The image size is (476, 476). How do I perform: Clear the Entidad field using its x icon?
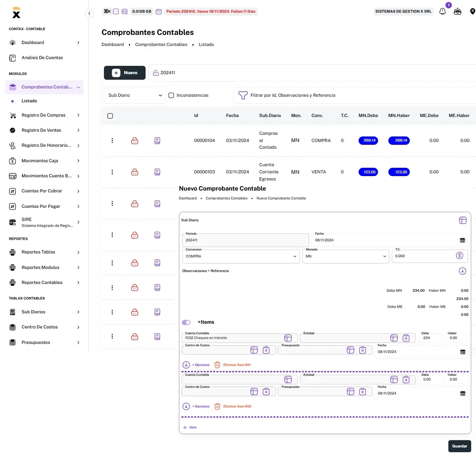coord(406,338)
